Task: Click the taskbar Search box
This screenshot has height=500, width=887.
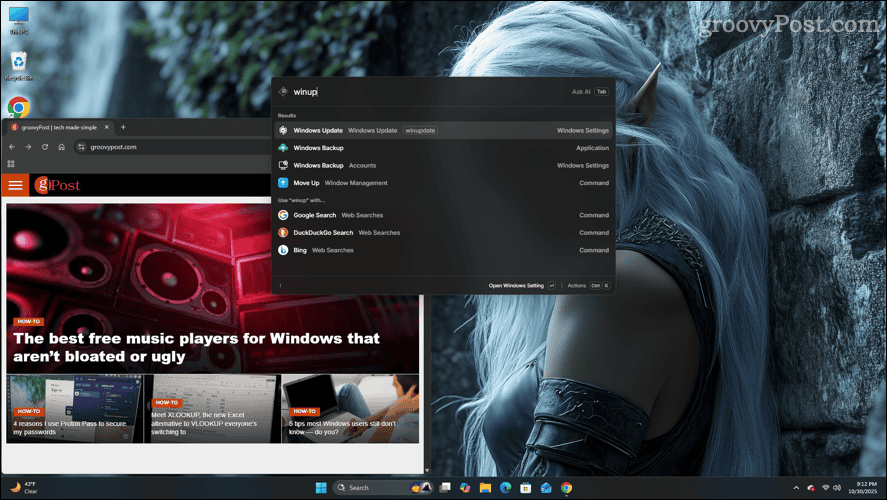Action: pos(384,488)
